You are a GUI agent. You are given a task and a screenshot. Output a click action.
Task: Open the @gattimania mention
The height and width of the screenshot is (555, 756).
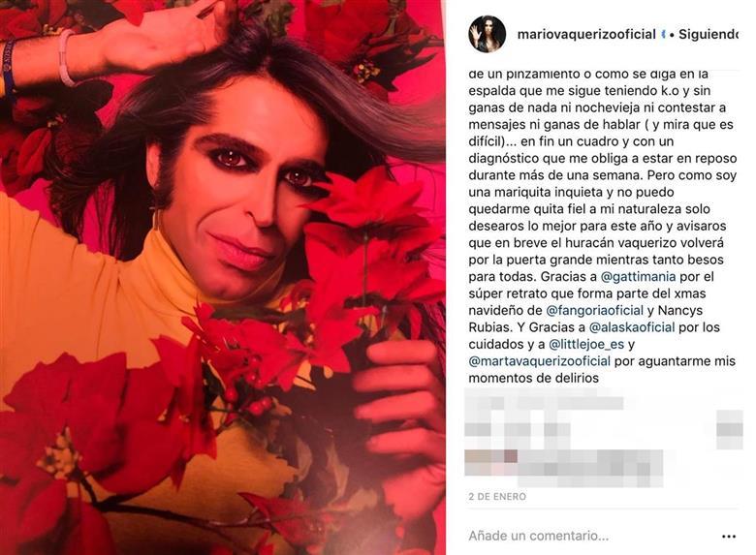638,277
